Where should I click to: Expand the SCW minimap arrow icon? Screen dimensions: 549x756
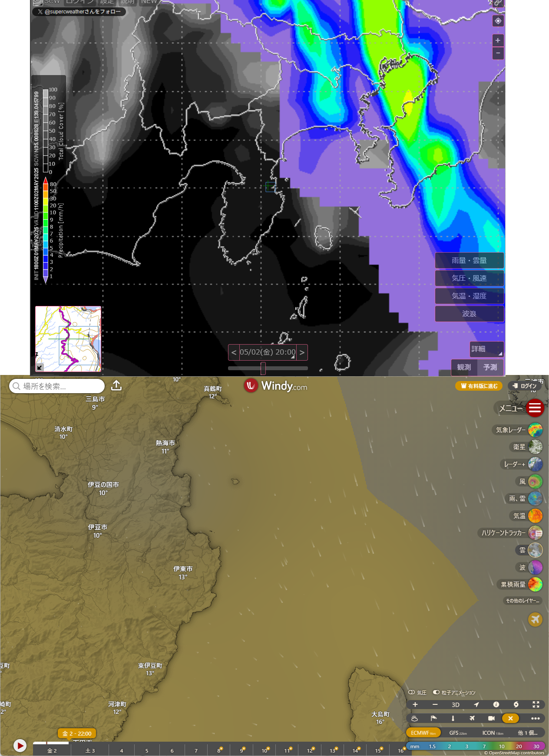pos(40,367)
